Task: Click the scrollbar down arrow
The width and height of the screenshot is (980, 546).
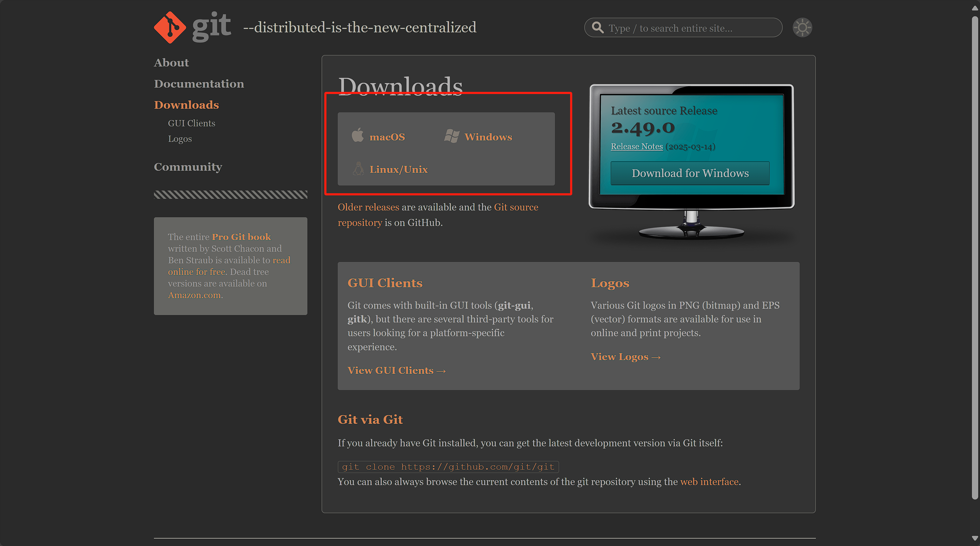Action: point(975,538)
